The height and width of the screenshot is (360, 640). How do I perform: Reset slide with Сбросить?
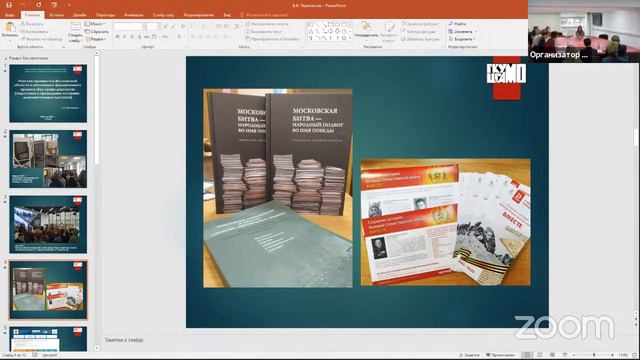click(x=97, y=31)
